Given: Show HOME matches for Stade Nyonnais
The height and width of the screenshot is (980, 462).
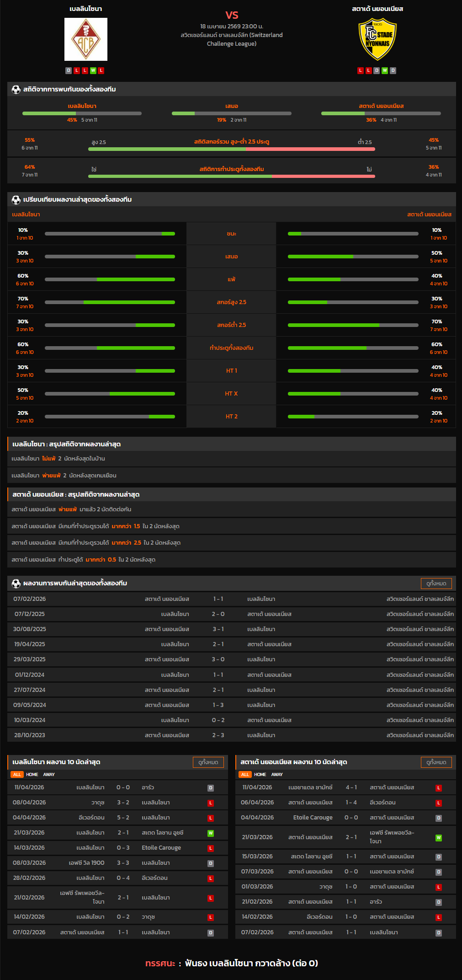Looking at the screenshot, I should pyautogui.click(x=260, y=774).
